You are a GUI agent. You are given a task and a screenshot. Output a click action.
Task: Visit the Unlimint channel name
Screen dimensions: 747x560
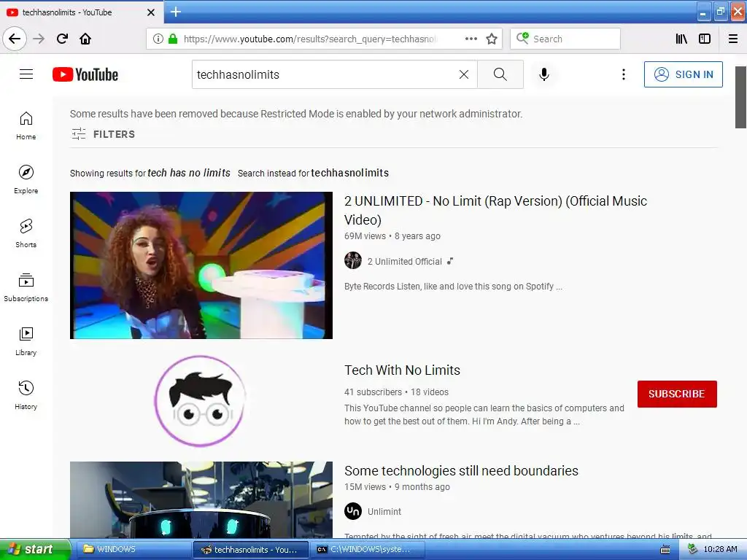point(384,511)
